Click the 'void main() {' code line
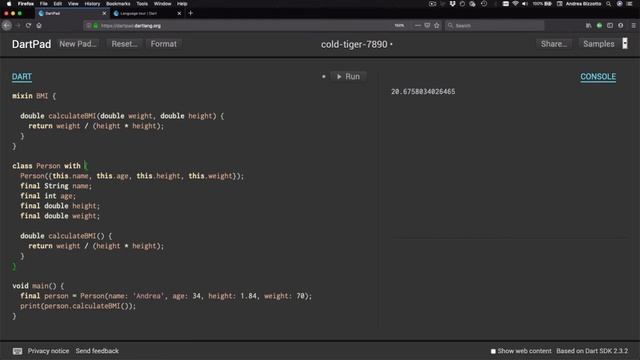The width and height of the screenshot is (640, 360). pos(38,286)
